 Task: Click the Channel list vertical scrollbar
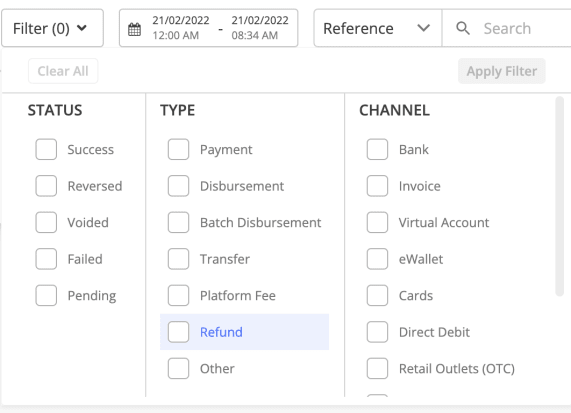(559, 197)
